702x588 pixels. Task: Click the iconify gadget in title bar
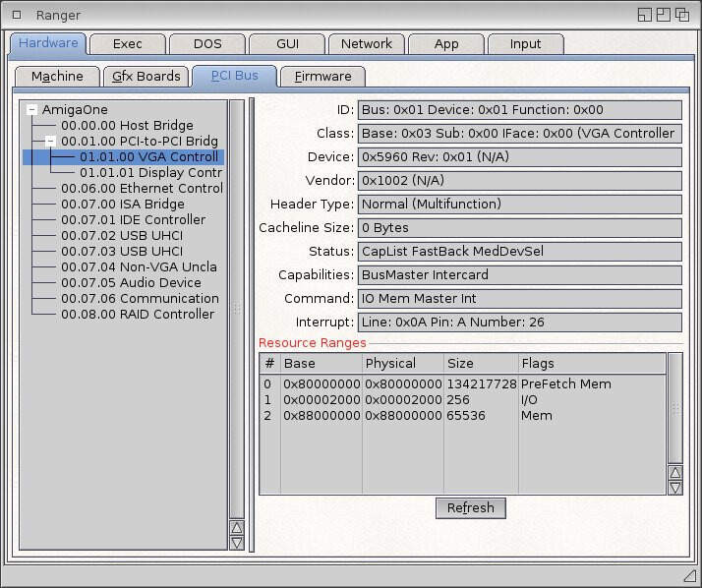point(645,15)
